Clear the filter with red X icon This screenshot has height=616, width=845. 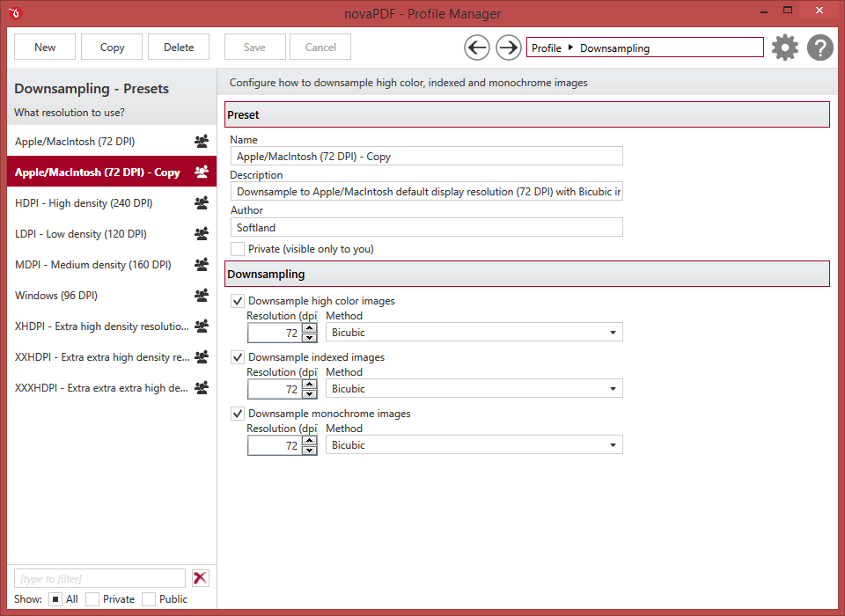[200, 578]
